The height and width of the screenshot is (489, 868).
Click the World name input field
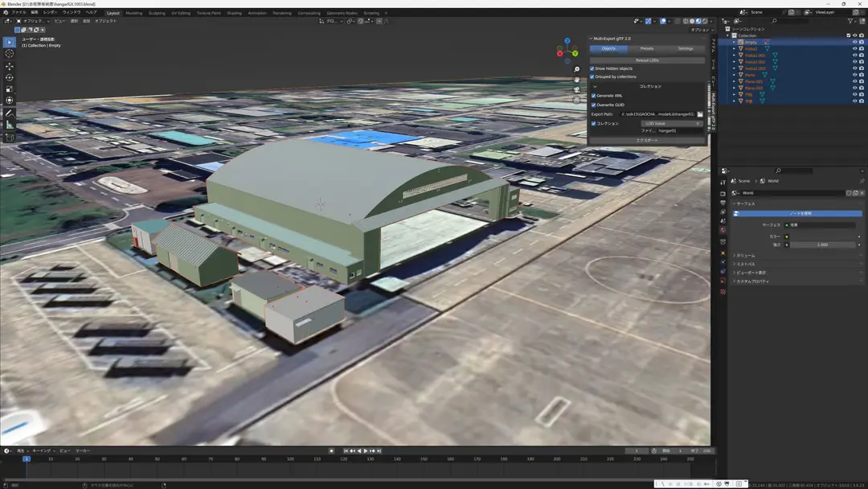point(792,193)
